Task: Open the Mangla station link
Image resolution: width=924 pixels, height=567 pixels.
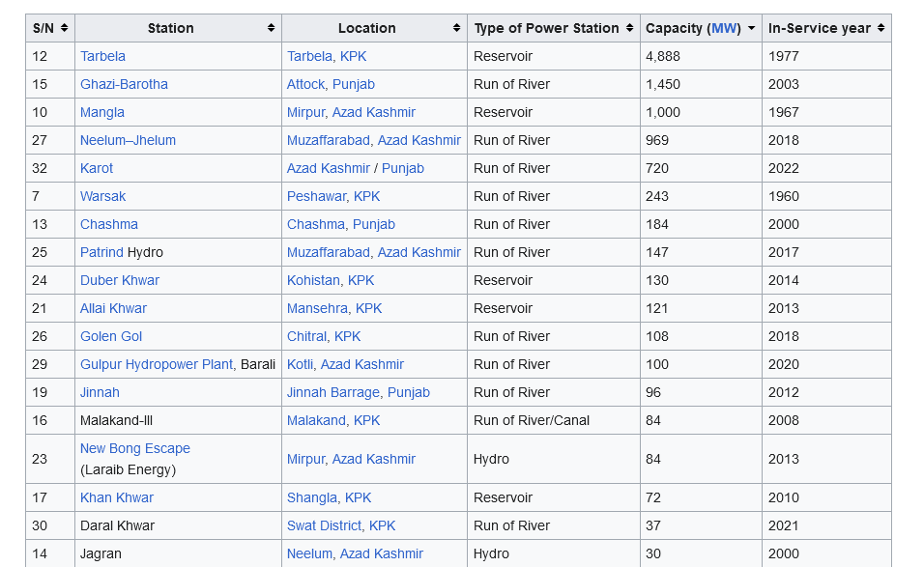Action: coord(101,112)
